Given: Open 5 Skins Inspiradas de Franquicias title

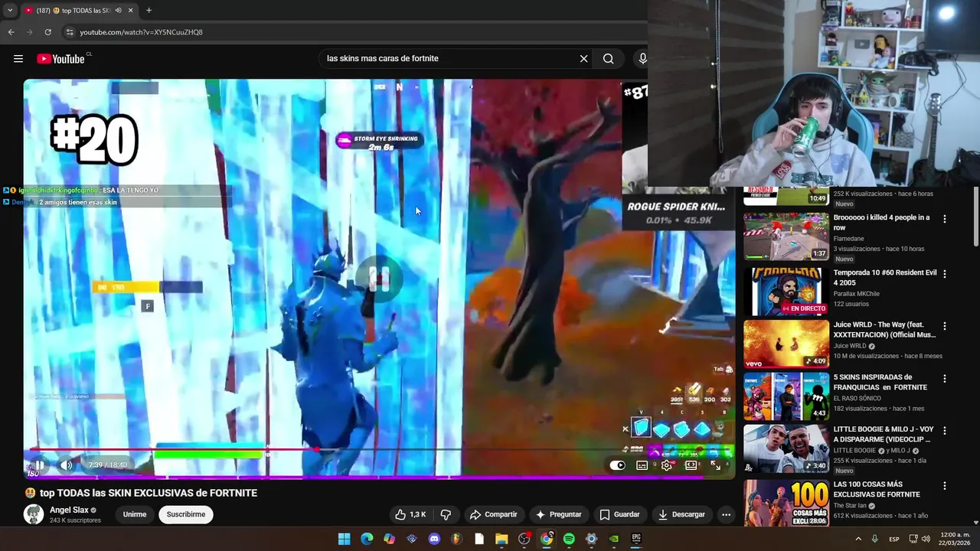Looking at the screenshot, I should point(880,382).
